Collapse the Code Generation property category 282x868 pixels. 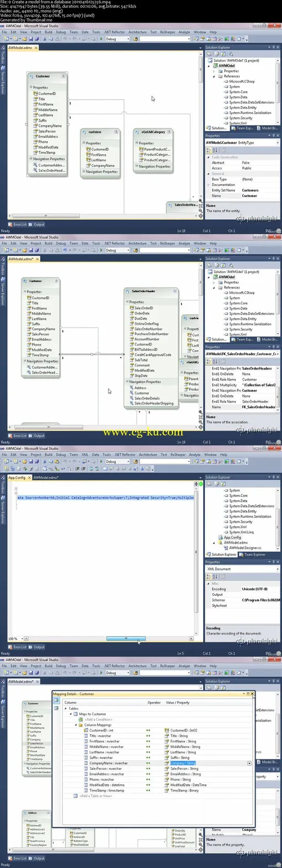pos(209,157)
